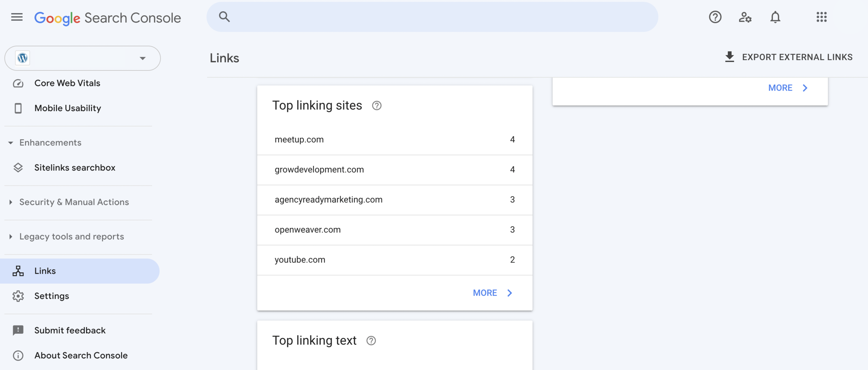Click the link count 2 for youtube.com
This screenshot has height=370, width=868.
coord(512,260)
